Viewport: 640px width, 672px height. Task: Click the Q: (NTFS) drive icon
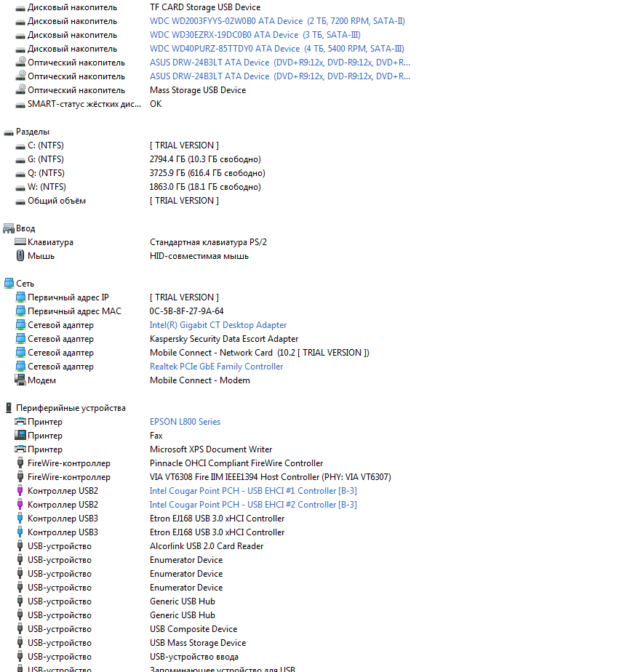tap(20, 174)
